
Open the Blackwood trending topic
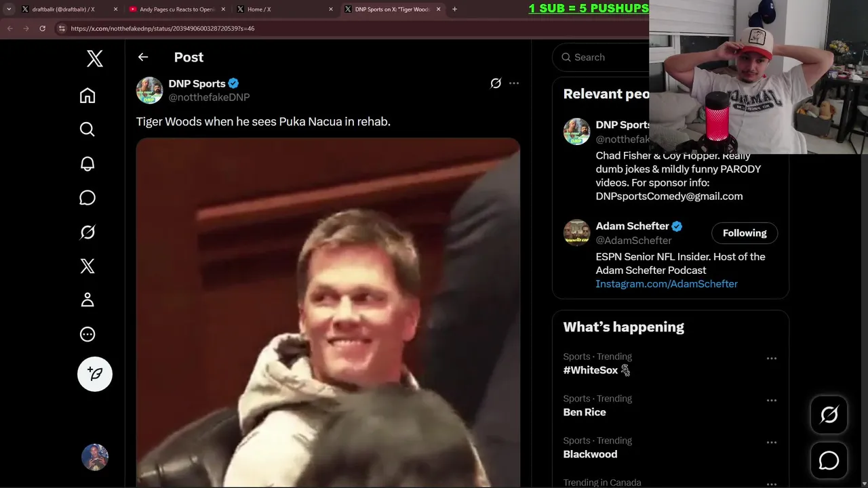tap(591, 454)
